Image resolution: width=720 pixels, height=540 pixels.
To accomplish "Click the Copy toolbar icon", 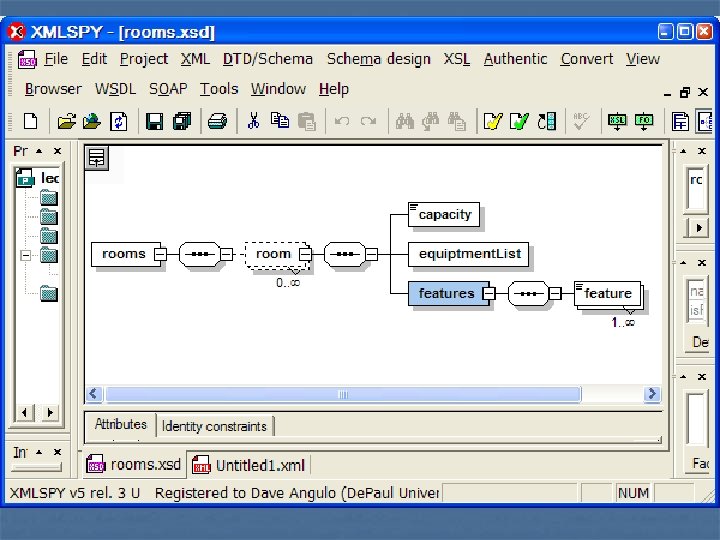I will (280, 120).
